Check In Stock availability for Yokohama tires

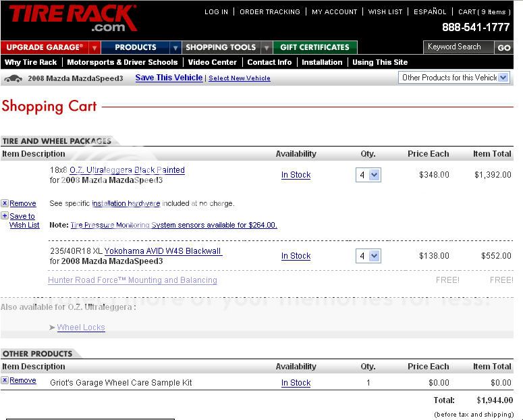(296, 256)
